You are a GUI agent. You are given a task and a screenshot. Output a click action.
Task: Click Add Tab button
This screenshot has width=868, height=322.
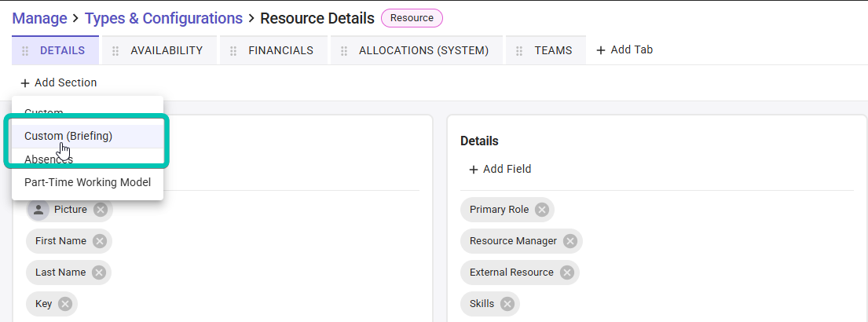(x=624, y=49)
